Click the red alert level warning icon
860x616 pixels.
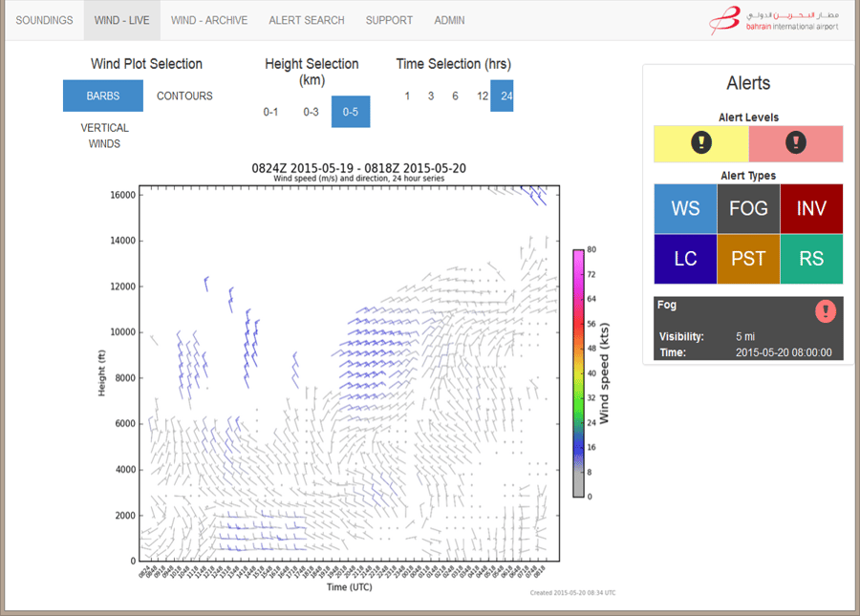795,143
